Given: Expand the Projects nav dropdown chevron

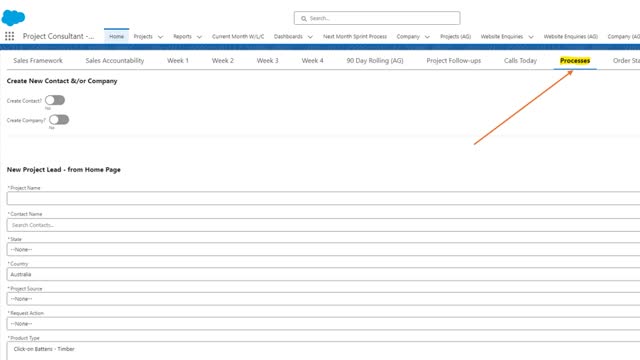Looking at the screenshot, I should [x=160, y=37].
